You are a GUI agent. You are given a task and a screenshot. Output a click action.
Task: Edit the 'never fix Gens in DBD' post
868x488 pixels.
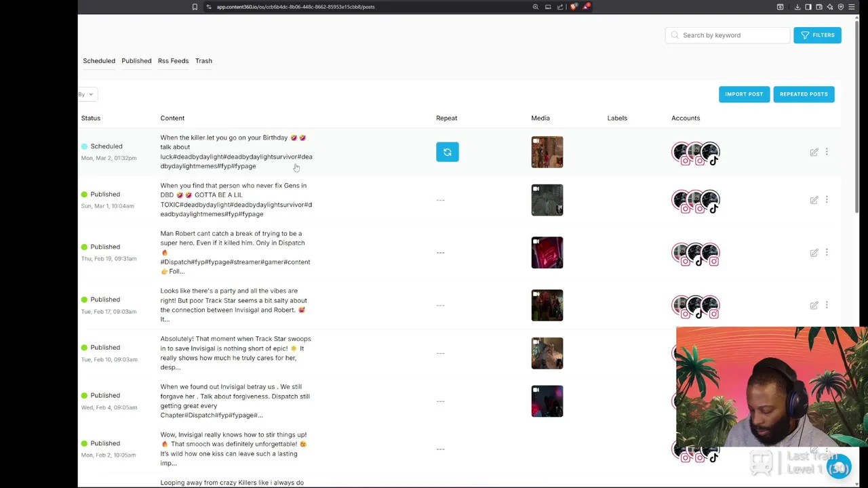814,200
